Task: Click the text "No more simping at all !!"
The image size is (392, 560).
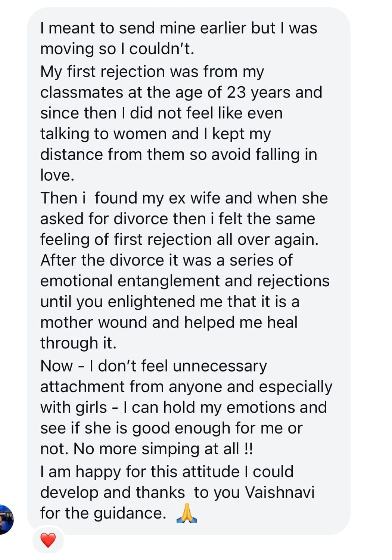Action: tap(163, 449)
